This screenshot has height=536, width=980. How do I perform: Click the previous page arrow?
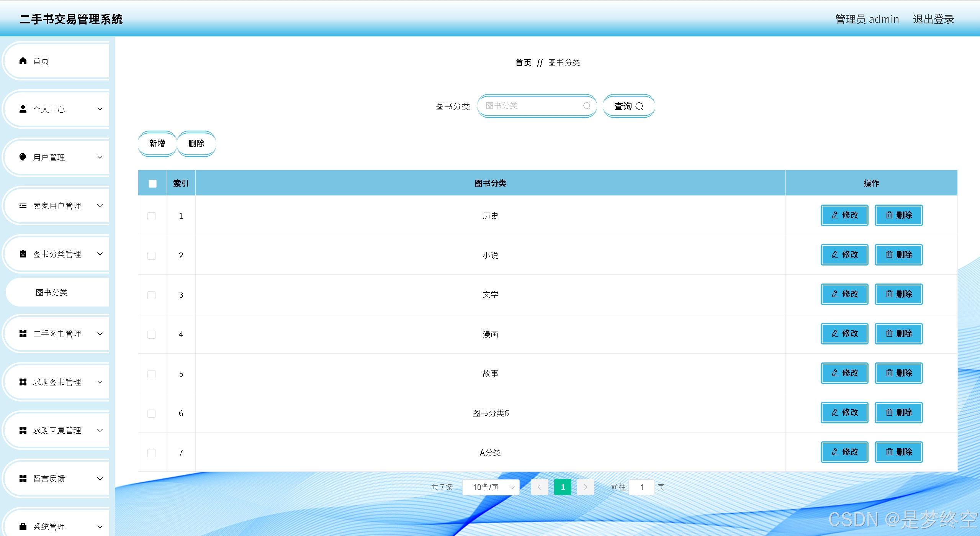point(540,487)
